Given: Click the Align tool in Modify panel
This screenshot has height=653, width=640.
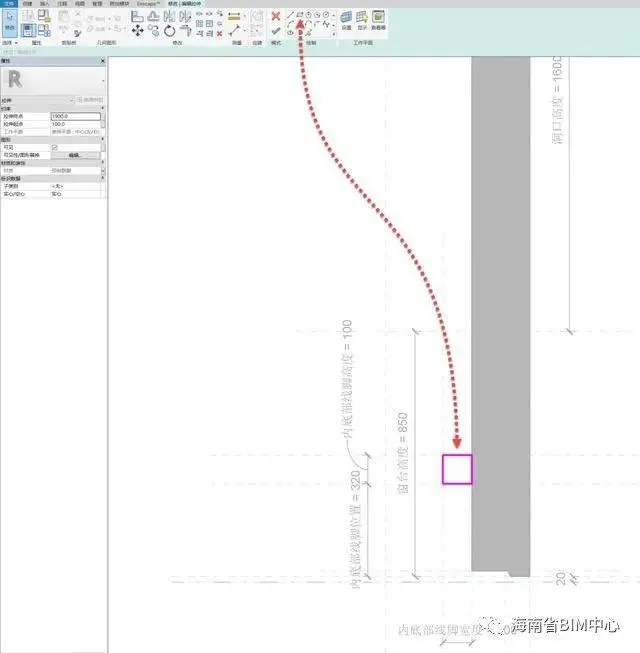Looking at the screenshot, I should click(137, 17).
